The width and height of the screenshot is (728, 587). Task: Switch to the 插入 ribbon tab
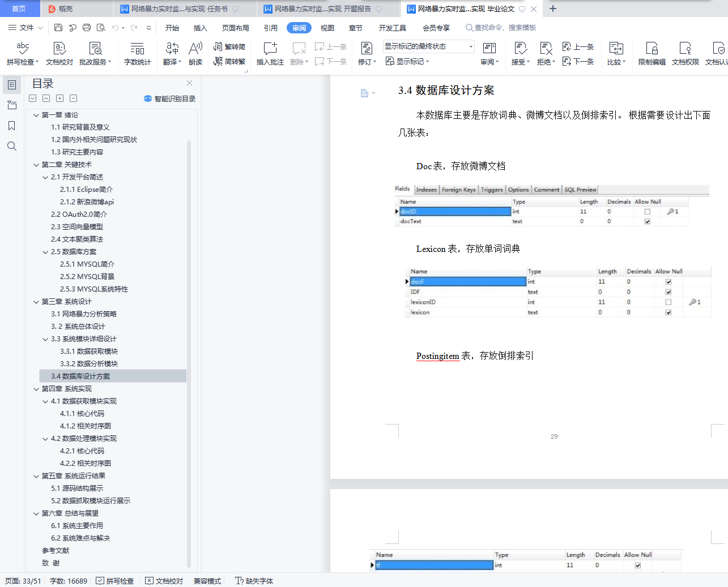tap(201, 28)
